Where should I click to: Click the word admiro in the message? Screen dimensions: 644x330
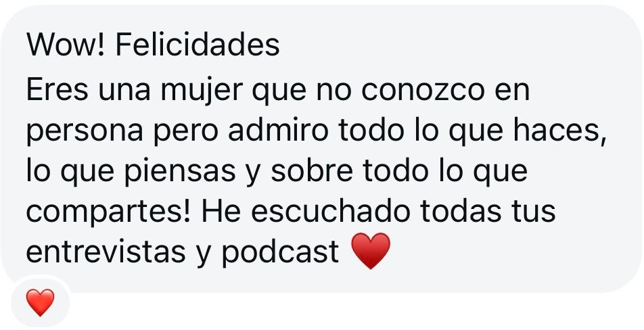pos(279,131)
